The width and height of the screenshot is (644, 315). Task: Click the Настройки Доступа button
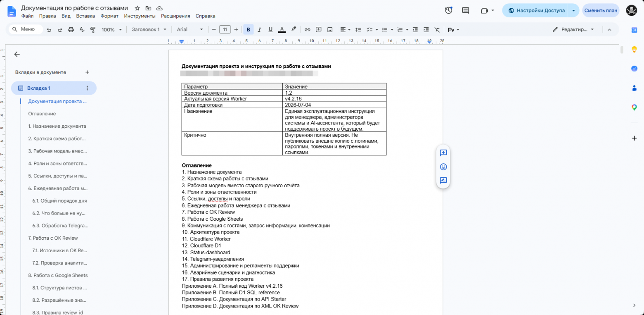[536, 11]
